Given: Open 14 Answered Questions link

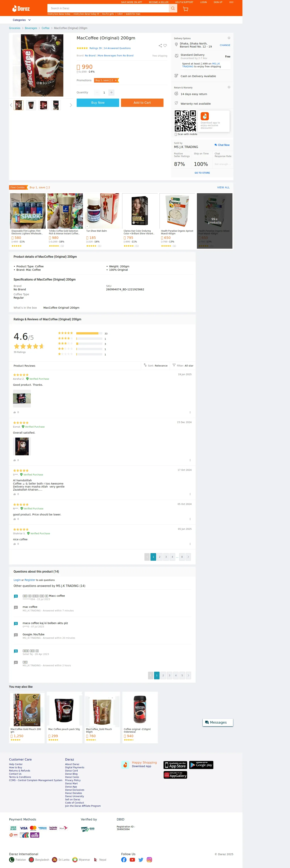Looking at the screenshot, I should pos(117,48).
